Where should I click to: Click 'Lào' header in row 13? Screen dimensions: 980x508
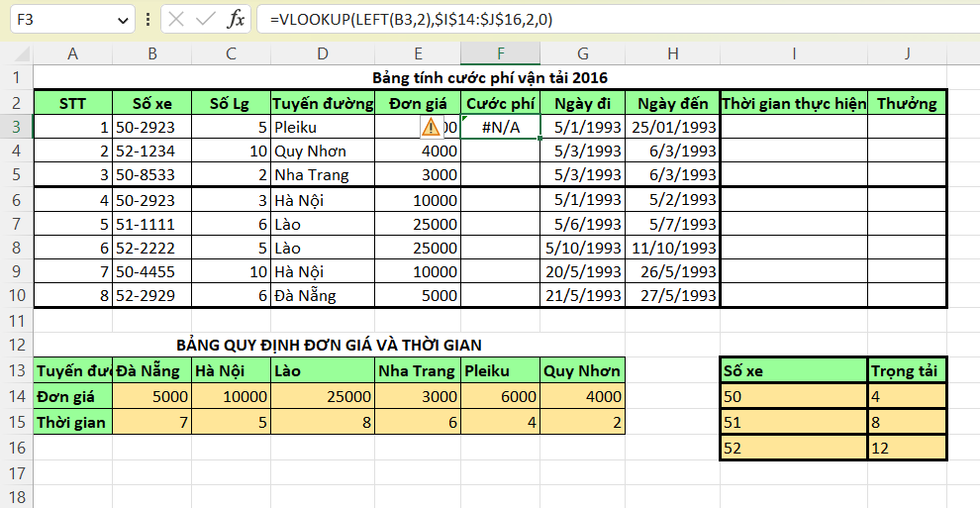323,370
